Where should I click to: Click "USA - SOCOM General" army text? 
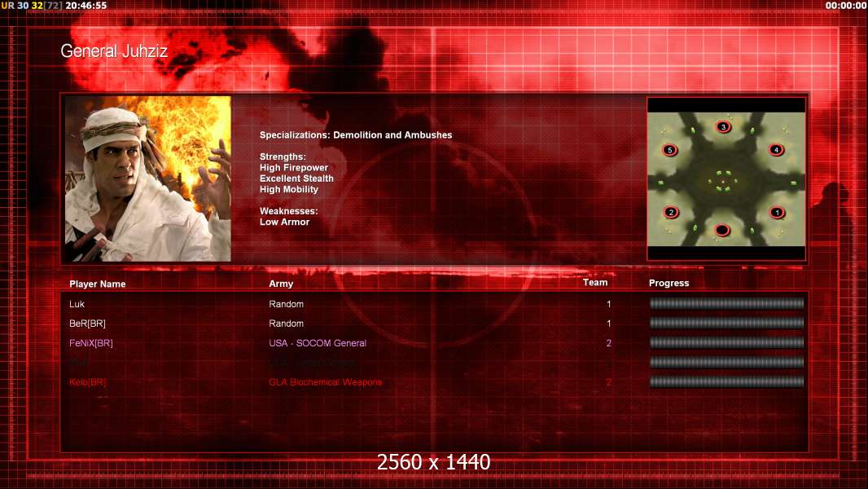318,343
